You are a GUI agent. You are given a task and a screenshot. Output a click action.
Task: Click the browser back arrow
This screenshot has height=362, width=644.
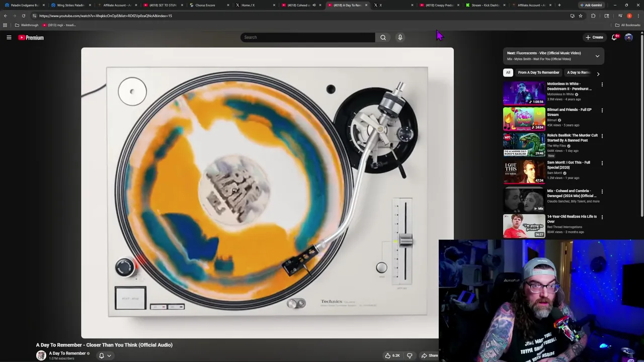(x=5, y=16)
